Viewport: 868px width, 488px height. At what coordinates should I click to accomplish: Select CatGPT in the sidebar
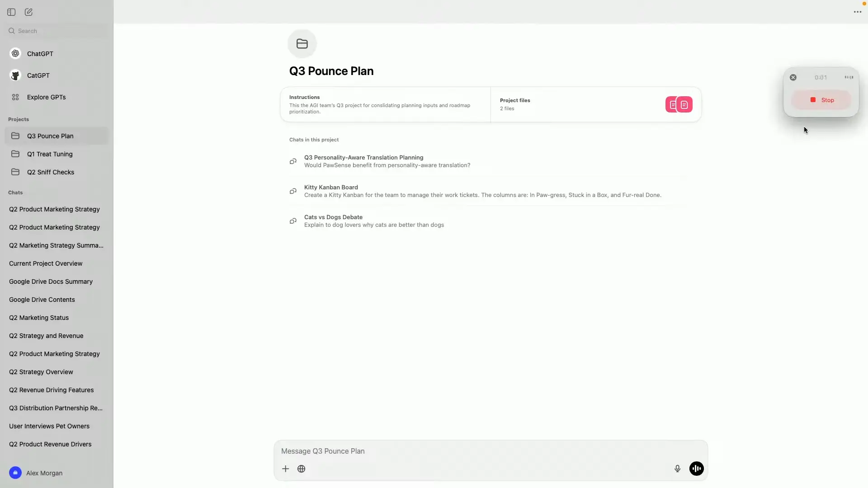tap(38, 75)
